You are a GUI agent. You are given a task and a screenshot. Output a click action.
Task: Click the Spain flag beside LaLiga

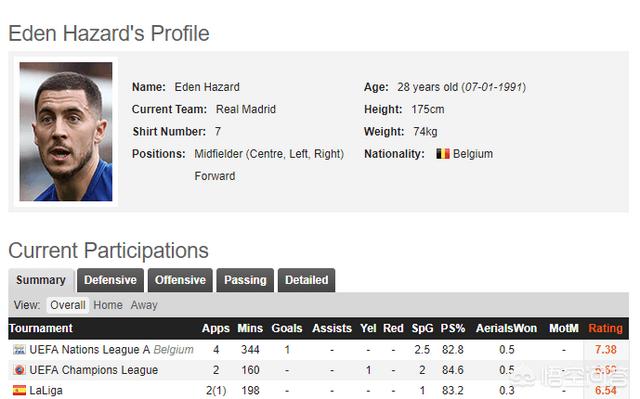point(19,390)
